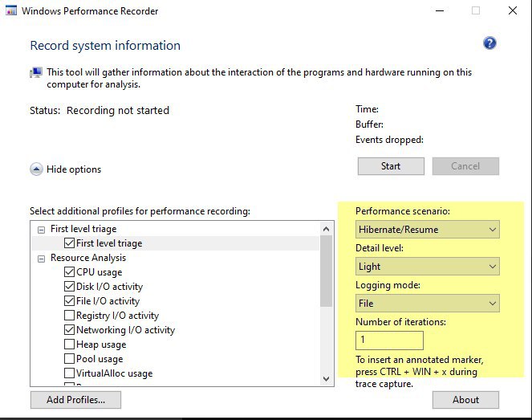Uncheck the CPU usage checkbox
532x420 pixels.
[69, 272]
